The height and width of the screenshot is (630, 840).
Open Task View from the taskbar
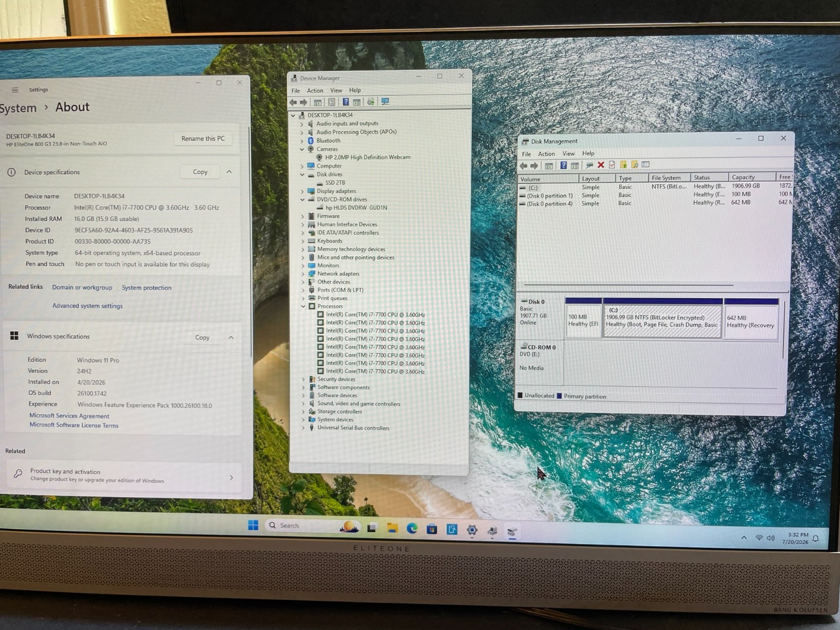(x=372, y=528)
